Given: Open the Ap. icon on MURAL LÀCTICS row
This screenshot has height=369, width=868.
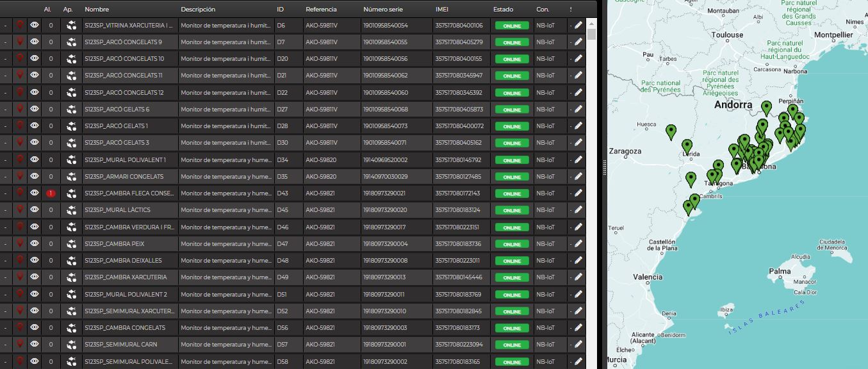Looking at the screenshot, I should 71,210.
